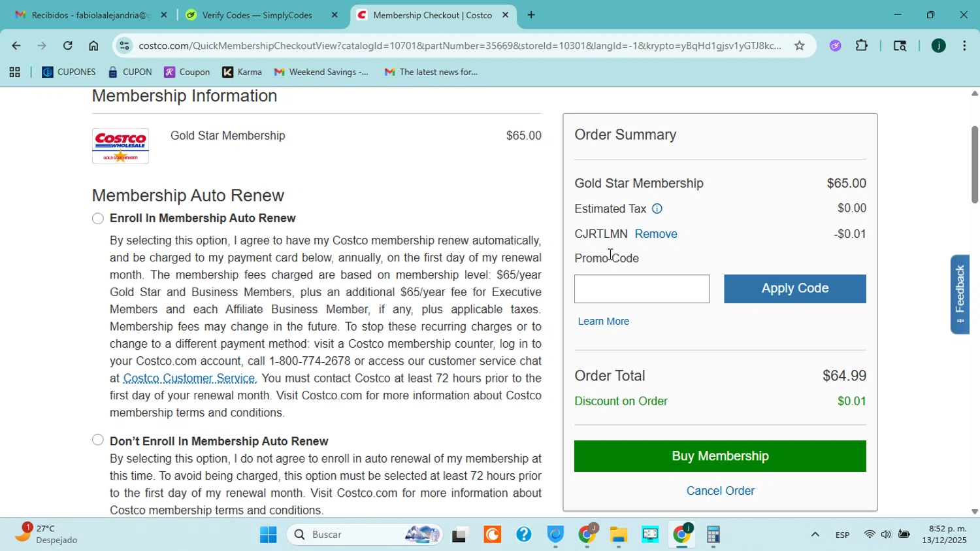Select Don't Enroll In Auto Renew radio
980x551 pixels.
(98, 440)
